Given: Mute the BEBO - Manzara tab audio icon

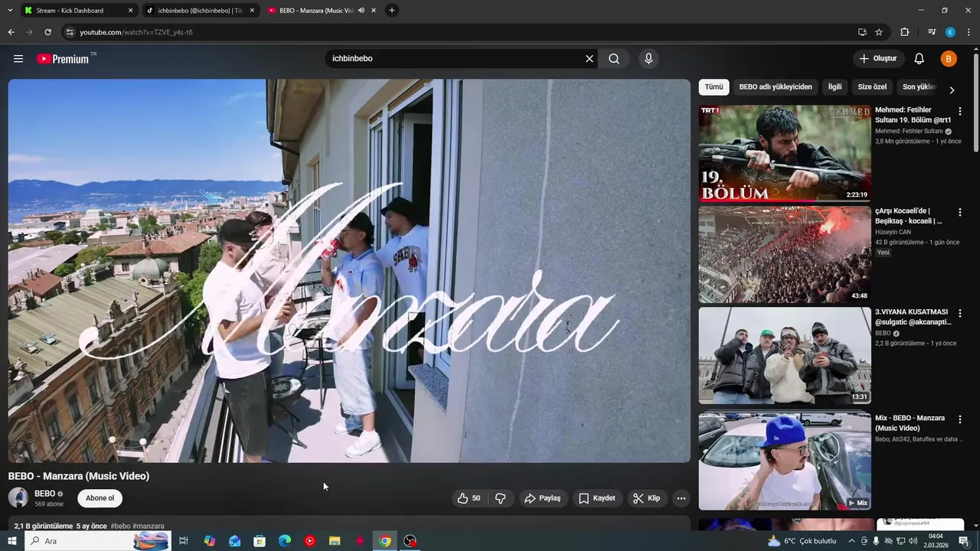Looking at the screenshot, I should [x=361, y=11].
